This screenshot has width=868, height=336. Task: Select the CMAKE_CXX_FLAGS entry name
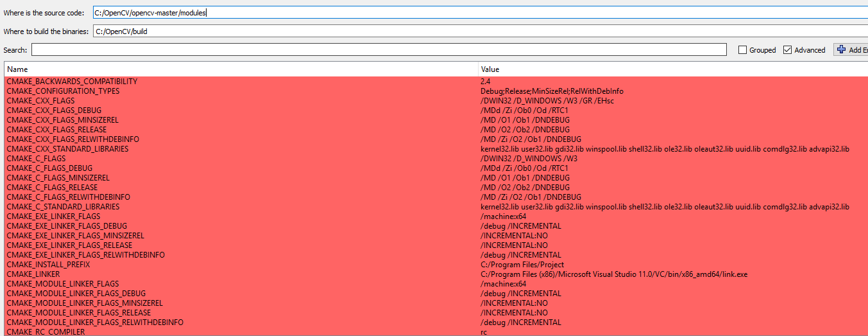pyautogui.click(x=40, y=101)
